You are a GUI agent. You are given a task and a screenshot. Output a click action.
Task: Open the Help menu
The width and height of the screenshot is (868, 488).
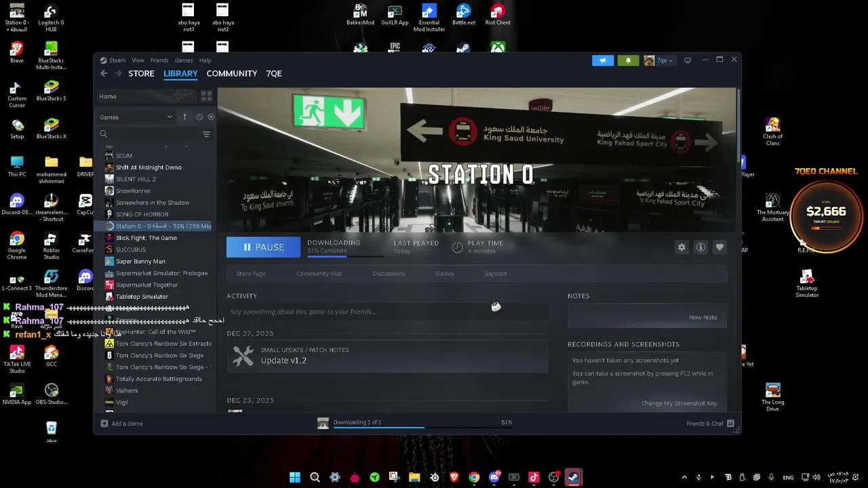click(205, 60)
